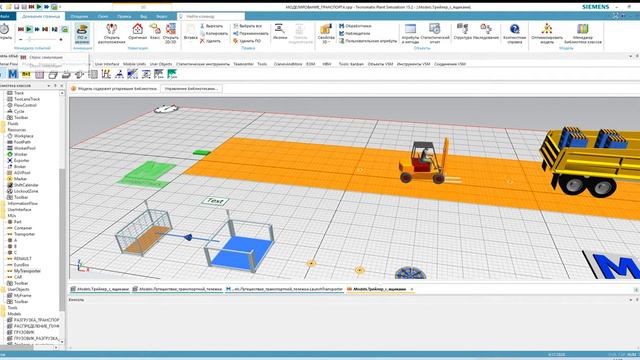Go to the Класс navigation icon
This screenshot has height=360, width=640.
155,32
